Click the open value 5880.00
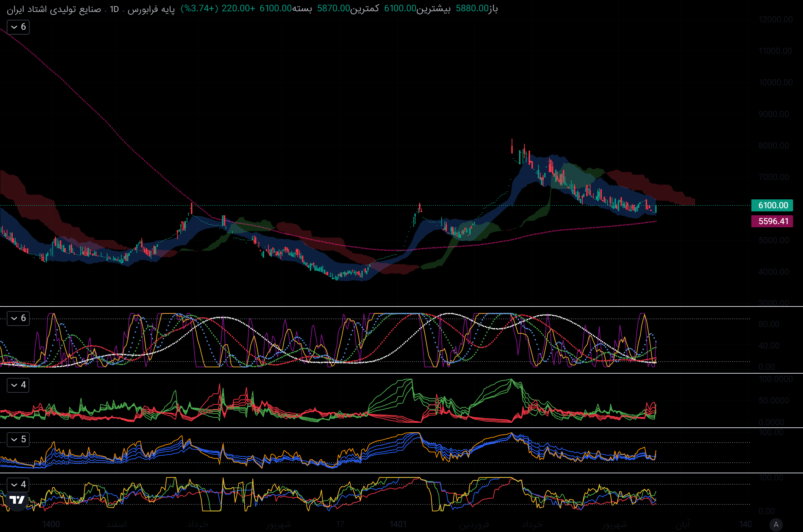 472,8
